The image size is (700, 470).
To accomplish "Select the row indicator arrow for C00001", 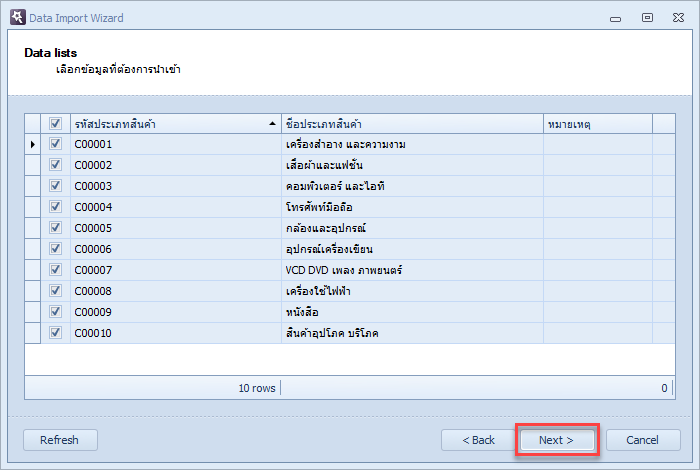I will 33,144.
